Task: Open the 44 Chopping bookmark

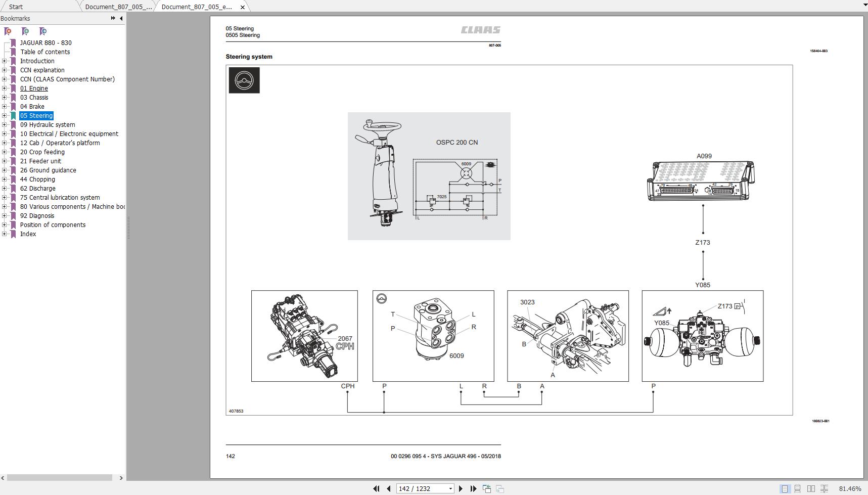Action: [37, 179]
